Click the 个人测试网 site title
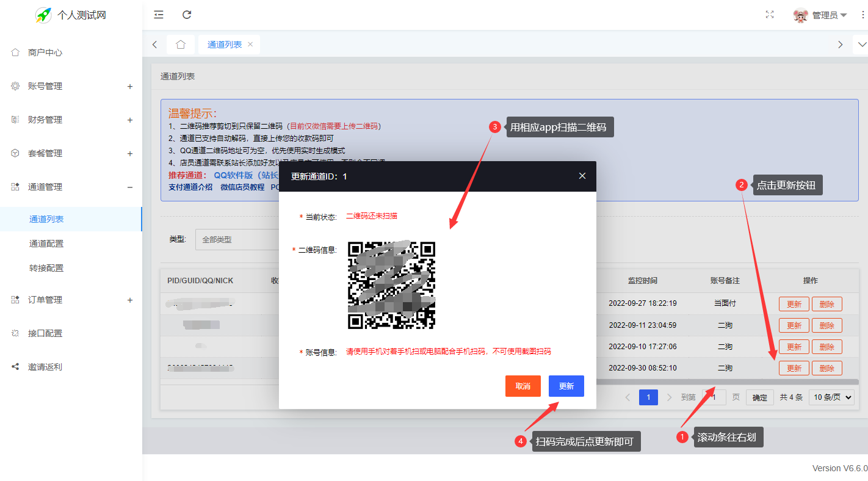 point(82,15)
